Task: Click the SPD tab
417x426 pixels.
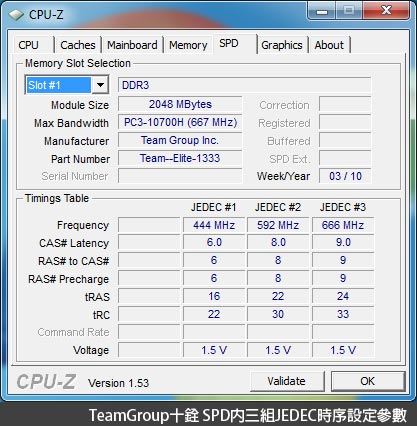Action: point(235,43)
